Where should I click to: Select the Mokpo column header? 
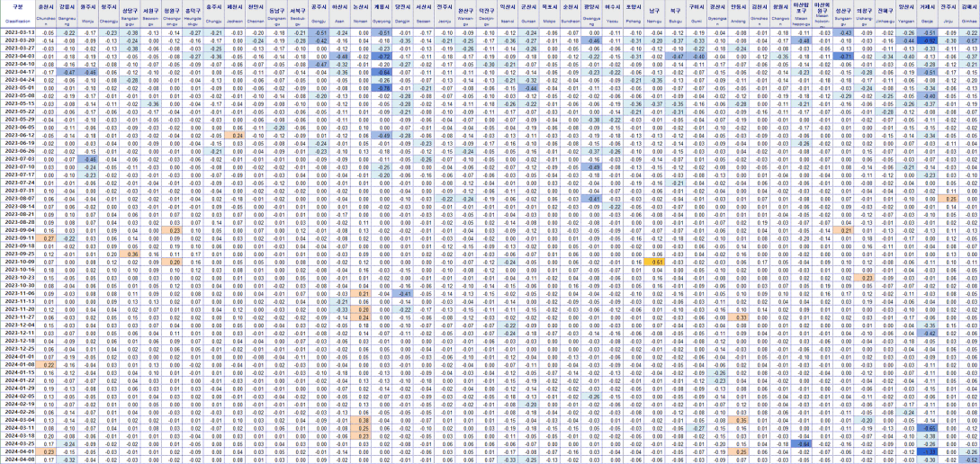tap(550, 14)
